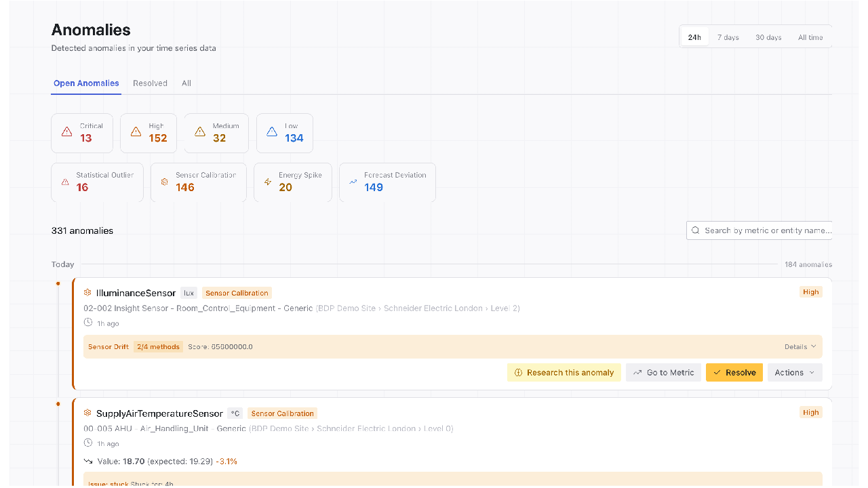Click the High badge on IlluminanceSensor card
The image size is (868, 488).
click(x=811, y=292)
